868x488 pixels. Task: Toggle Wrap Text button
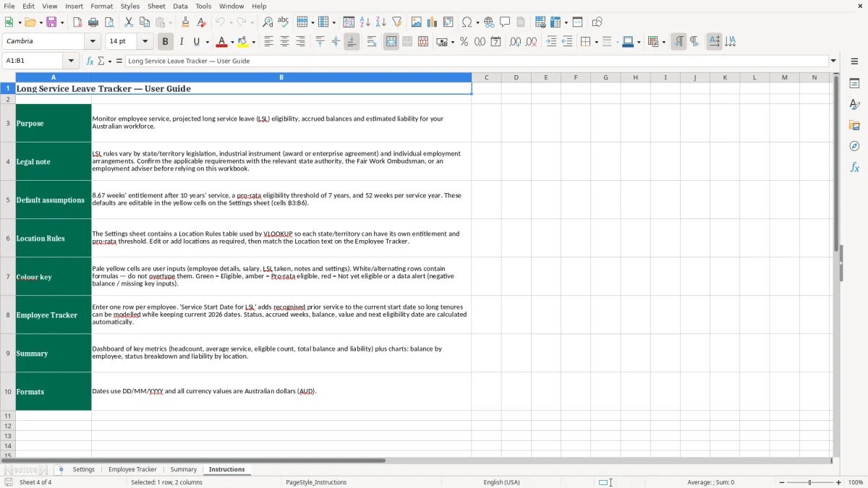(372, 42)
